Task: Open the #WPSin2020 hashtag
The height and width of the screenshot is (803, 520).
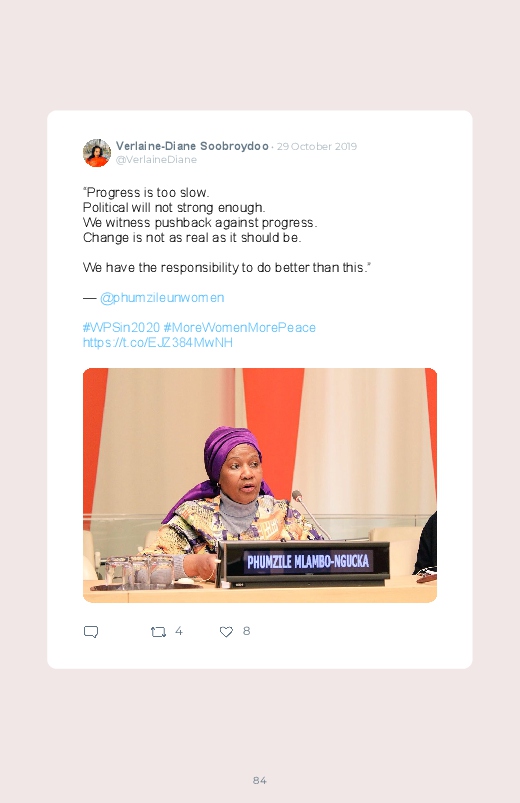Action: pos(121,327)
